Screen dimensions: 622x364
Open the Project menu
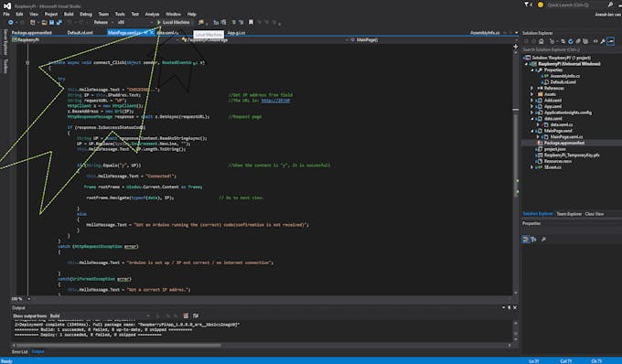(51, 14)
